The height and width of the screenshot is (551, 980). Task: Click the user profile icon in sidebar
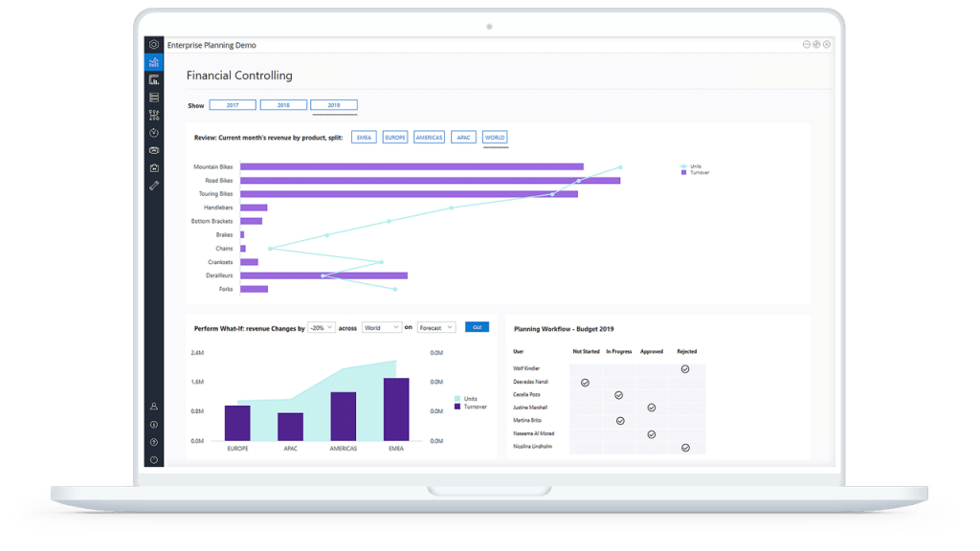point(153,407)
